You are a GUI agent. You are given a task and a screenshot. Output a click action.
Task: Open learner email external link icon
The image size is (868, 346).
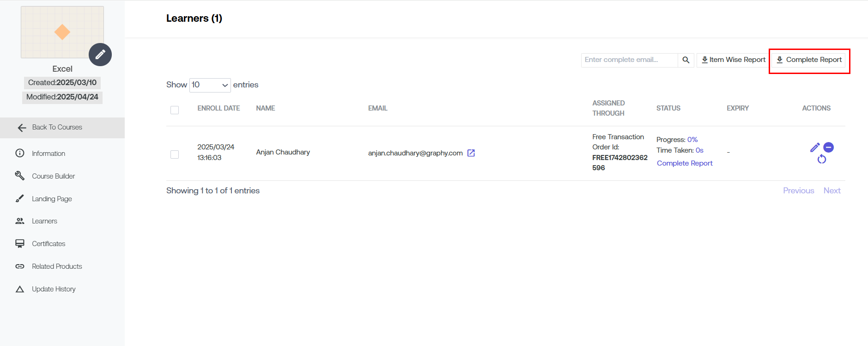[x=471, y=153]
